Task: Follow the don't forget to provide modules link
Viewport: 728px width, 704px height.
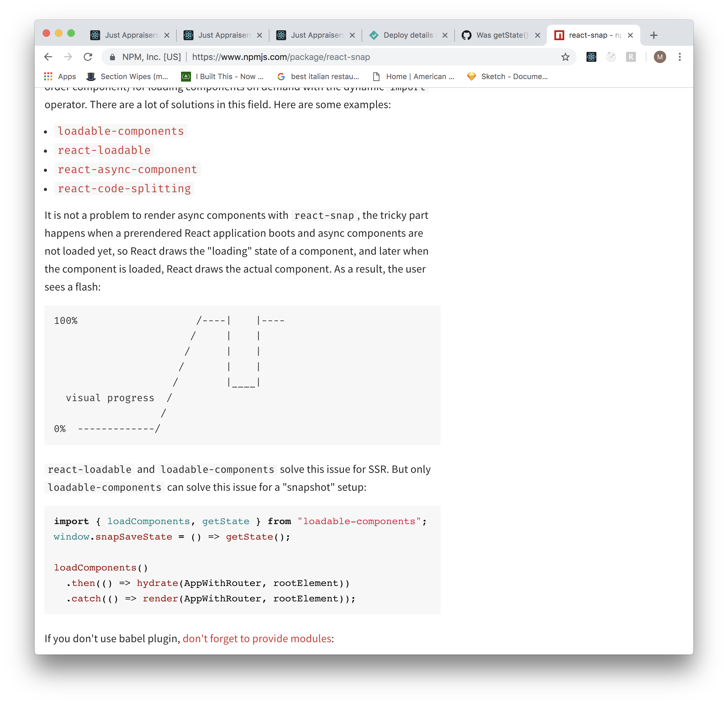Action: point(257,638)
